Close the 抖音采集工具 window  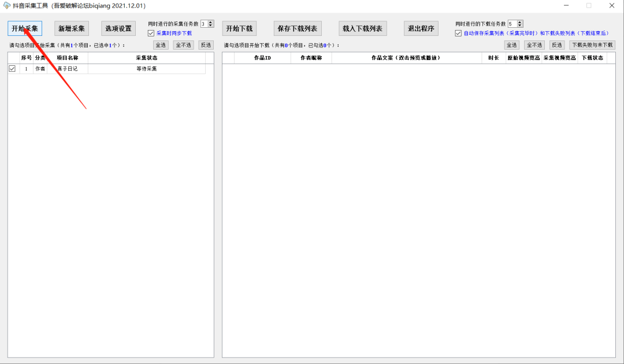click(x=612, y=6)
